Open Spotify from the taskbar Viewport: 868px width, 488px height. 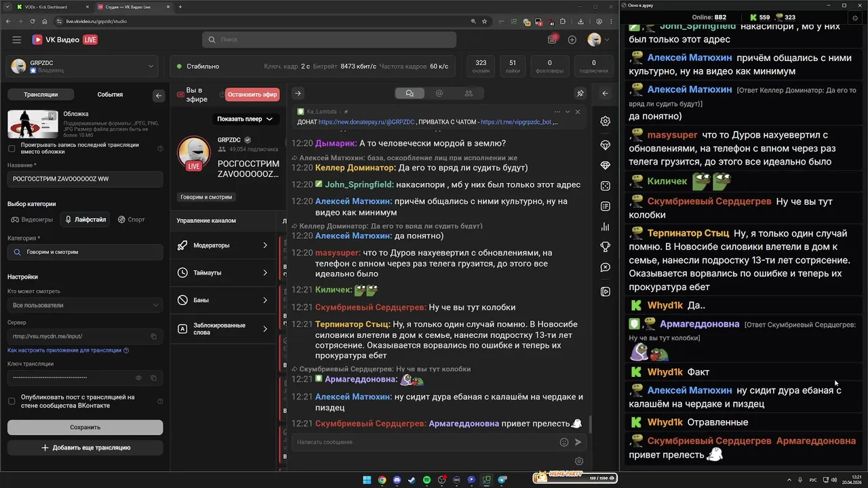click(x=427, y=480)
